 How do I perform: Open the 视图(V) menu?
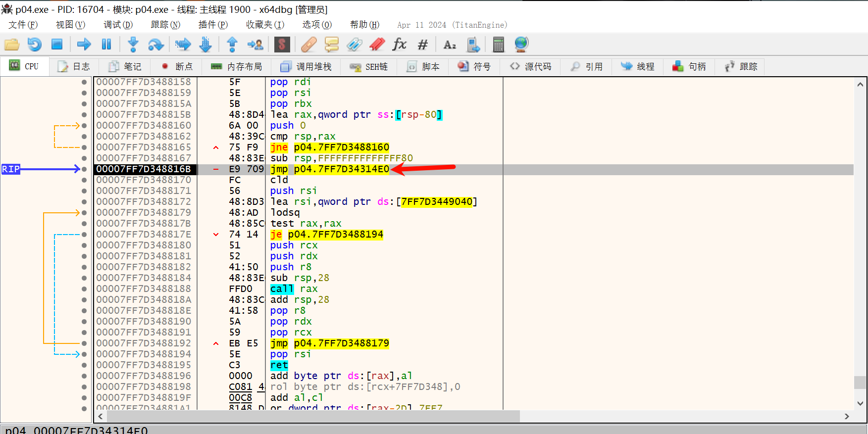[x=70, y=25]
